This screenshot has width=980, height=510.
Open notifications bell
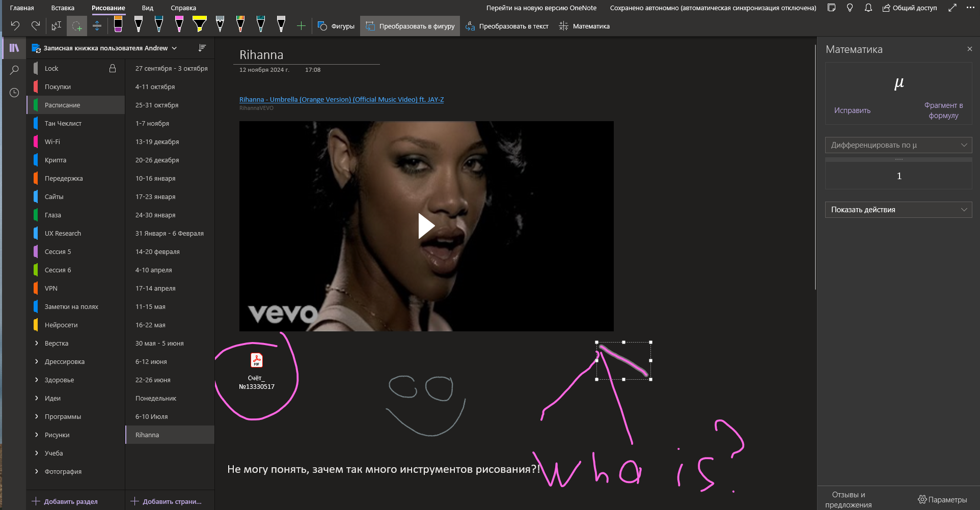pyautogui.click(x=868, y=8)
